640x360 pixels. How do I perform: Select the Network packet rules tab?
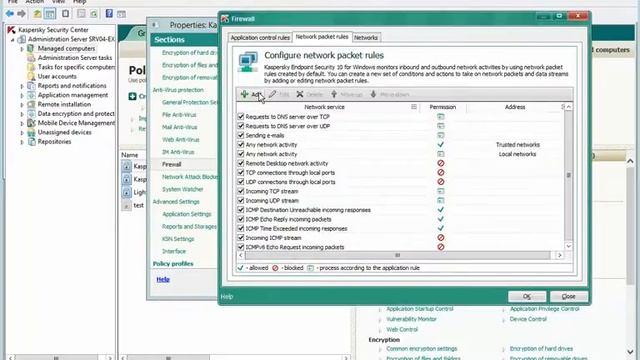pyautogui.click(x=322, y=37)
